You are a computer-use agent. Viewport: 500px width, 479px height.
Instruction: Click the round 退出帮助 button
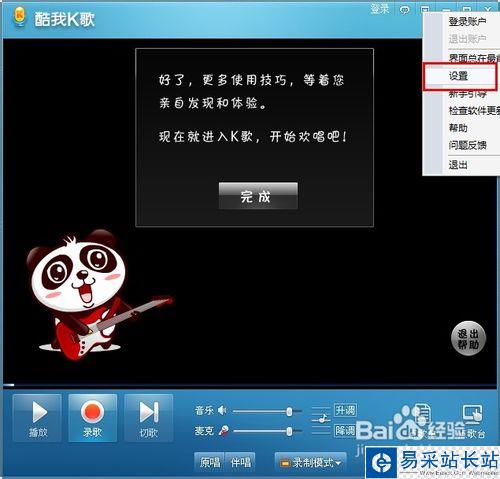click(x=468, y=338)
